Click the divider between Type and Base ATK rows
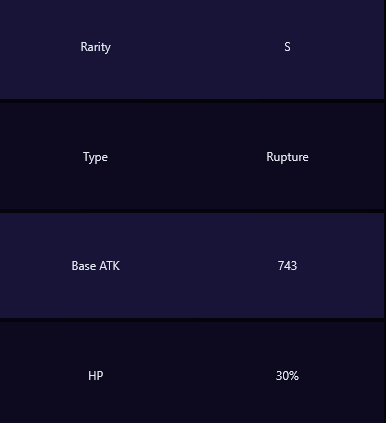Image resolution: width=386 pixels, height=423 pixels. [192, 211]
